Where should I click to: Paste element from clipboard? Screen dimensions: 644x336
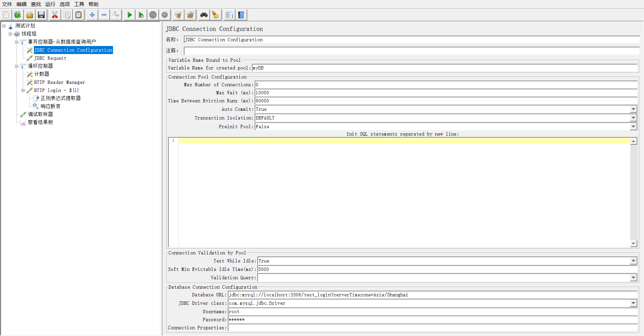[x=78, y=15]
